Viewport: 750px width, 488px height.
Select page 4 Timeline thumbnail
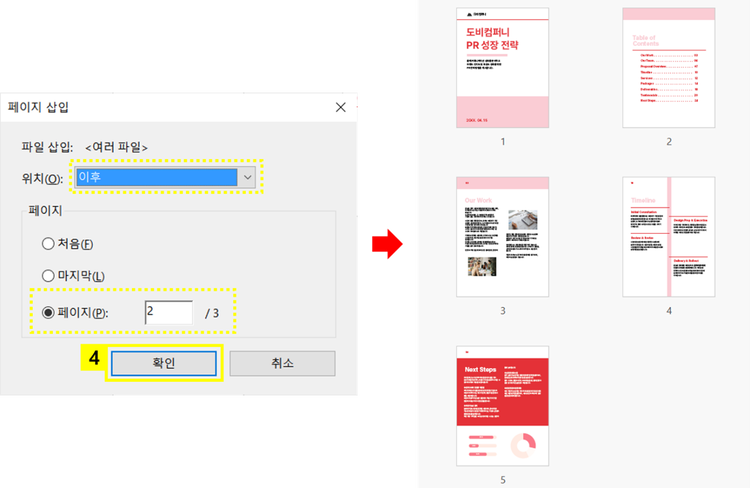[x=669, y=237]
